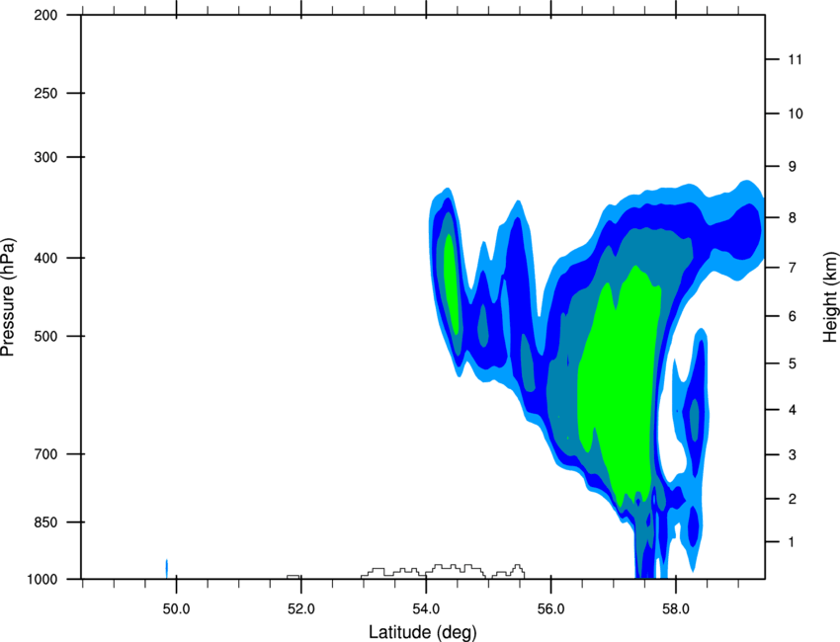Image resolution: width=840 pixels, height=642 pixels.
Task: Pick height tick label 8
Action: coord(792,218)
